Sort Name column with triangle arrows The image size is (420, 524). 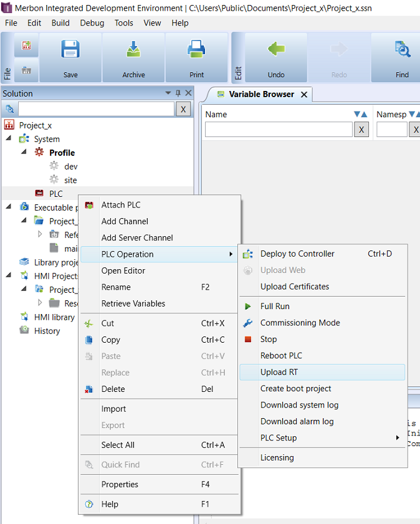coord(361,114)
